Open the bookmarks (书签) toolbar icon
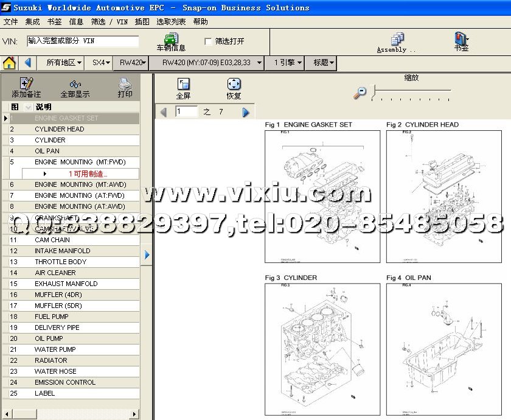 tap(461, 40)
